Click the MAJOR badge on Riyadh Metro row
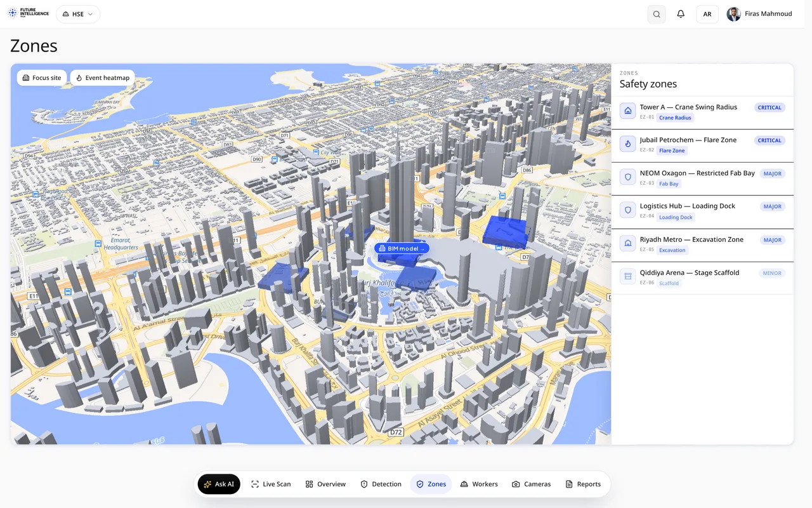812x508 pixels. tap(773, 240)
